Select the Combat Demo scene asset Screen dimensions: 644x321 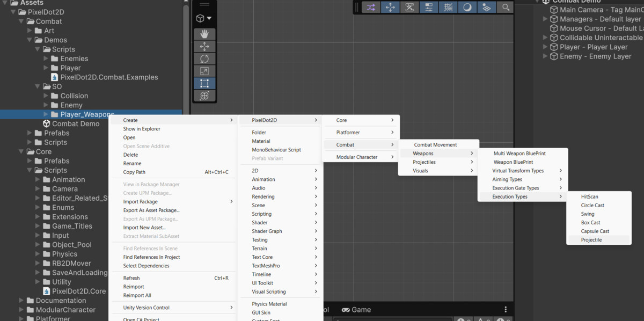(71, 123)
